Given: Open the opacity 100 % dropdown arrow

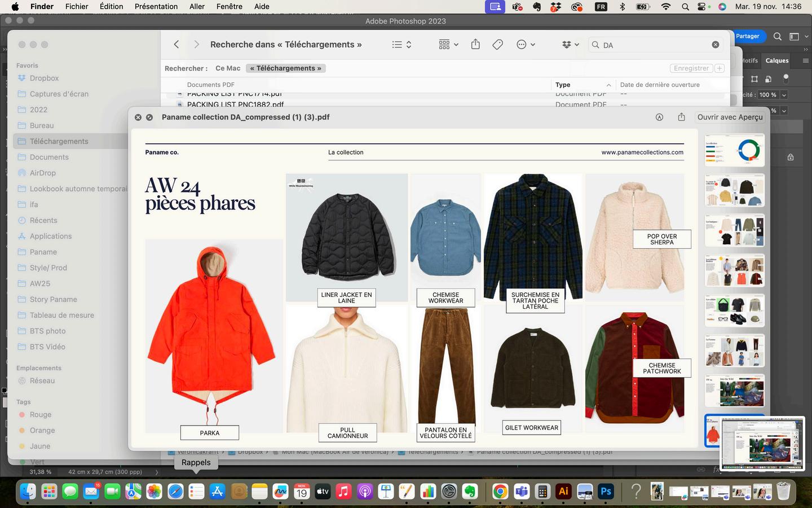Looking at the screenshot, I should 784,95.
